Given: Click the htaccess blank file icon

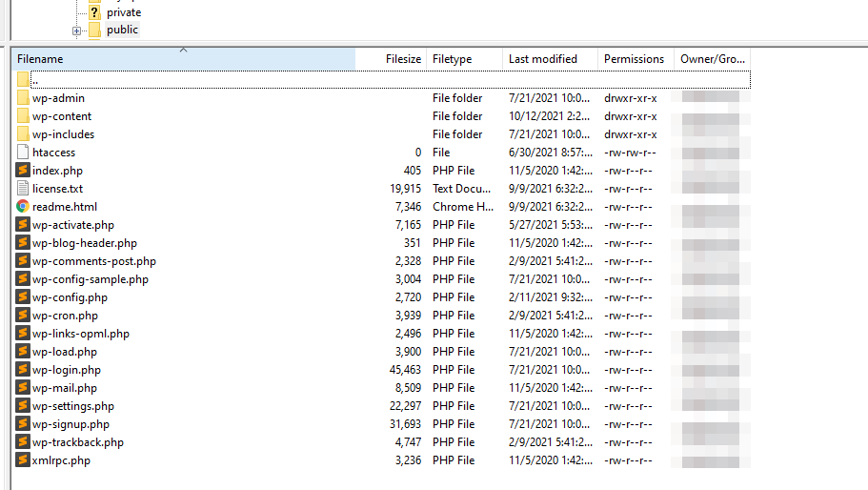Looking at the screenshot, I should tap(23, 153).
